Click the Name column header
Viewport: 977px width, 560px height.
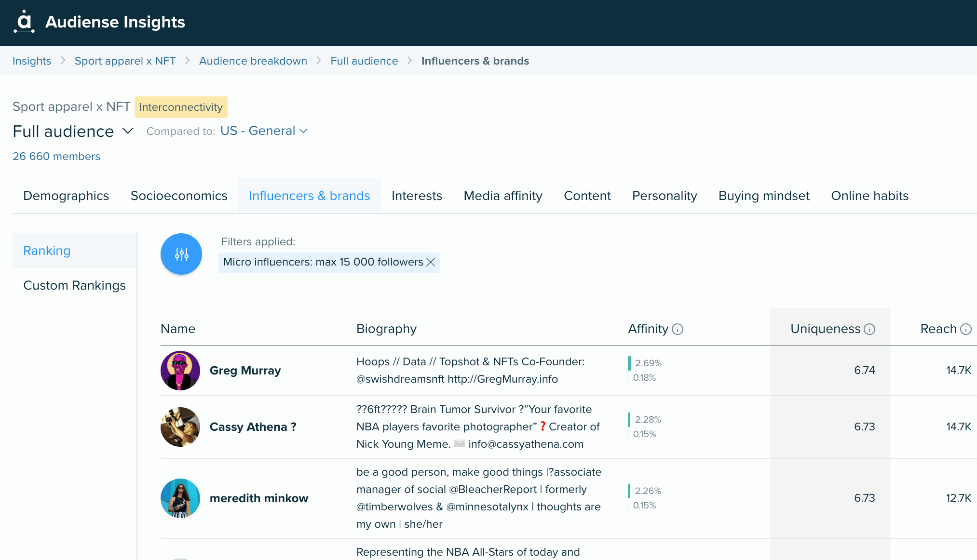178,329
